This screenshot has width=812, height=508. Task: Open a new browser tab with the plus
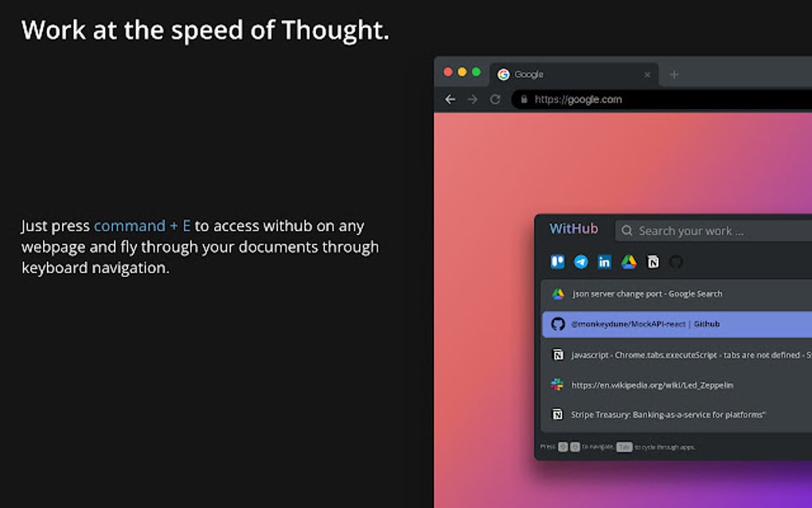click(673, 74)
